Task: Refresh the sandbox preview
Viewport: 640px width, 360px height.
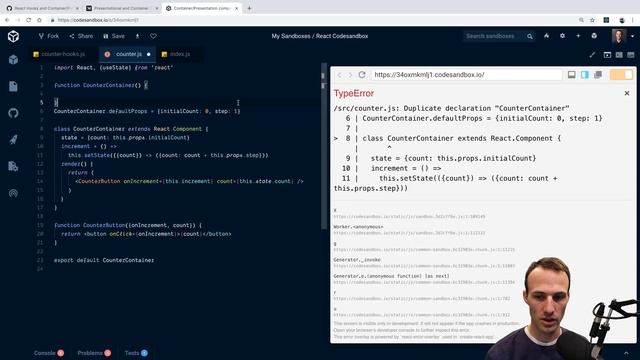Action: [362, 75]
